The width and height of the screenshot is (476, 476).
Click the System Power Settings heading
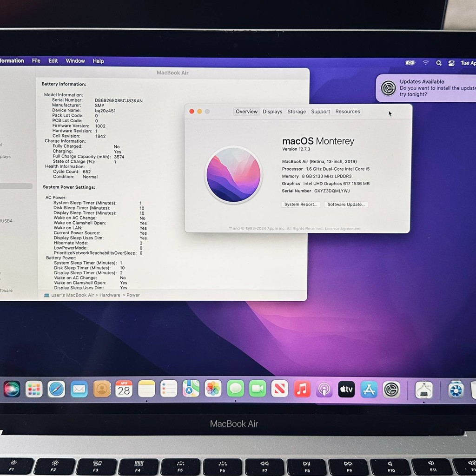tap(69, 187)
